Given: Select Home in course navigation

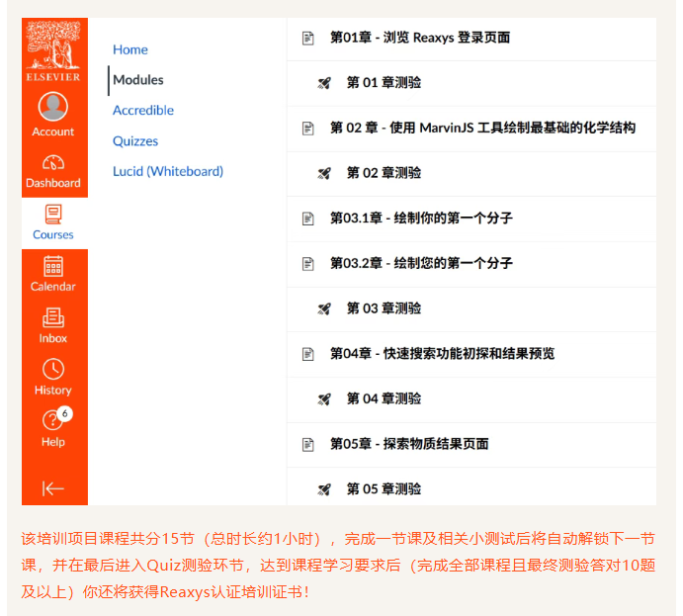Looking at the screenshot, I should coord(130,49).
